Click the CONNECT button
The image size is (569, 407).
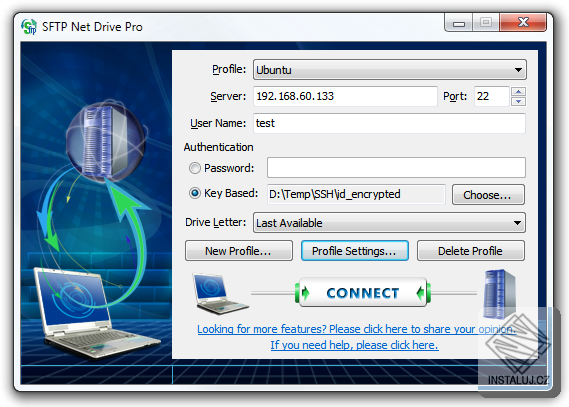[363, 293]
